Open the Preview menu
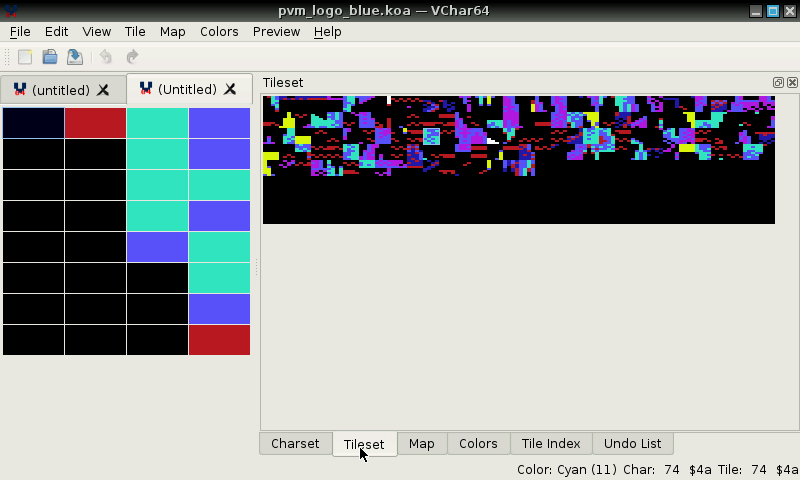This screenshot has height=480, width=800. tap(276, 32)
